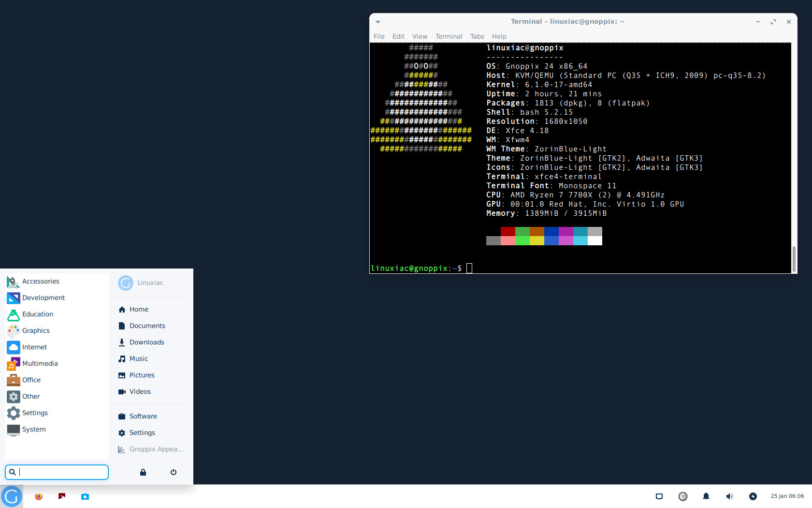
Task: Click the clock applet tray icon
Action: coord(683,496)
